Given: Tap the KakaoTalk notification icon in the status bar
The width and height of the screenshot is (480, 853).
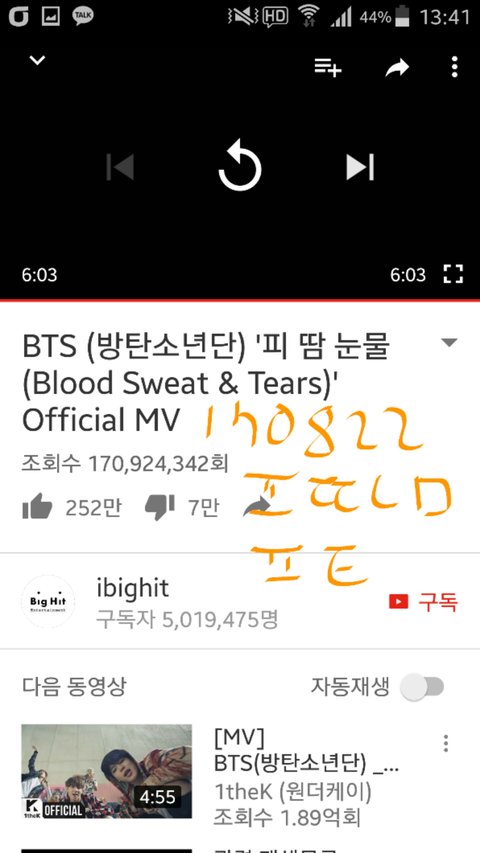Looking at the screenshot, I should pos(83,16).
